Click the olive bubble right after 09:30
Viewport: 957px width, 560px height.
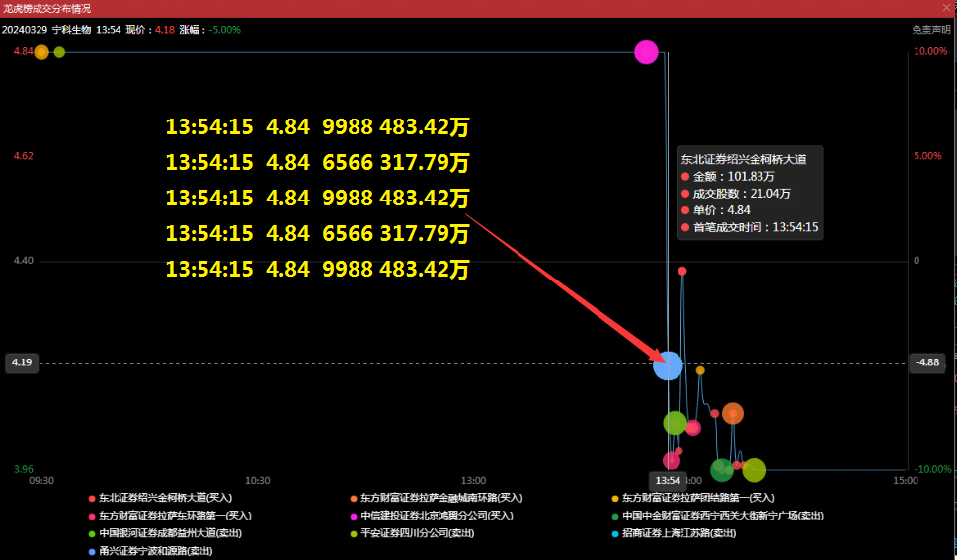[59, 52]
